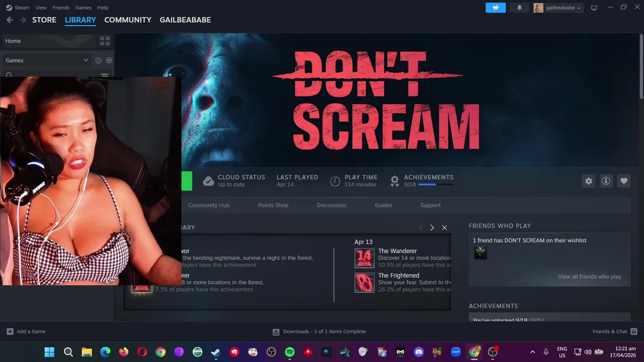Image resolution: width=644 pixels, height=362 pixels.
Task: Open the Games menu
Action: (x=83, y=8)
